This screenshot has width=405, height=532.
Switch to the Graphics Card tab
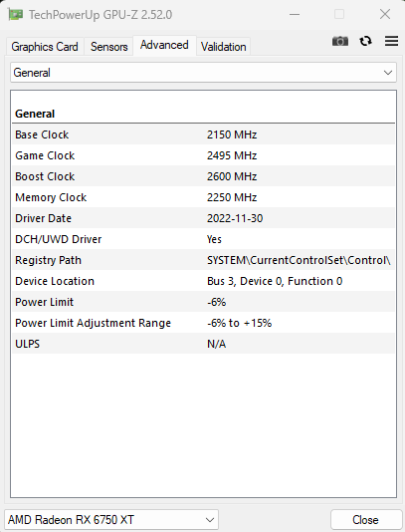point(45,47)
